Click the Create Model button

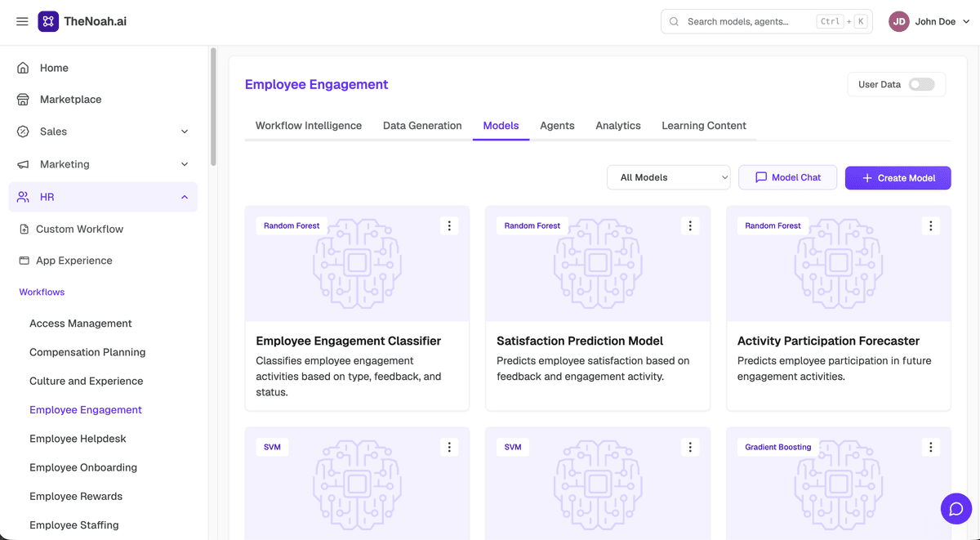click(x=898, y=178)
